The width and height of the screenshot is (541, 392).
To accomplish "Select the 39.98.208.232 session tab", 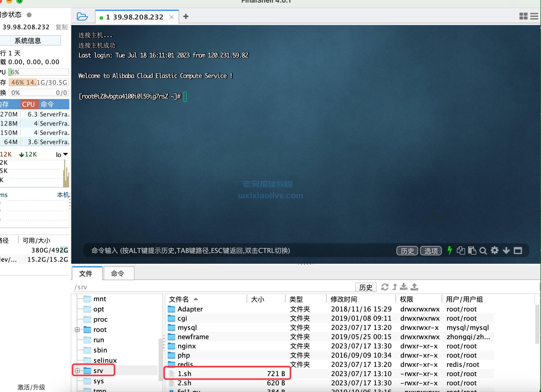I will (135, 17).
